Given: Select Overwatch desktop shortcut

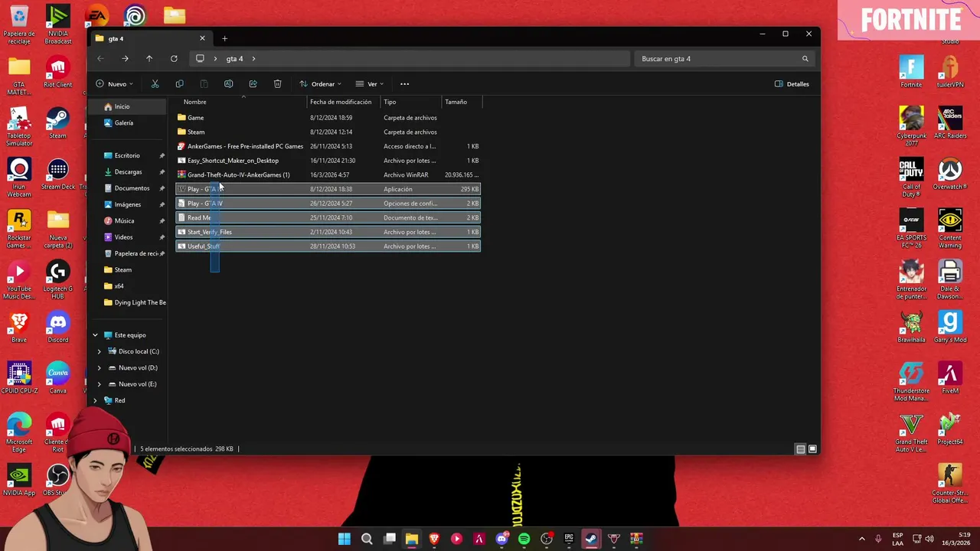Looking at the screenshot, I should (x=950, y=174).
